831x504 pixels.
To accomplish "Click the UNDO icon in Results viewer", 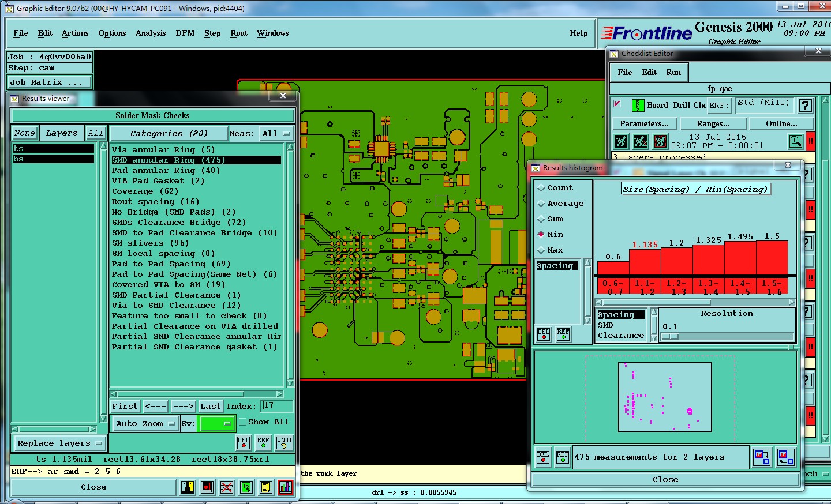I will (x=283, y=442).
